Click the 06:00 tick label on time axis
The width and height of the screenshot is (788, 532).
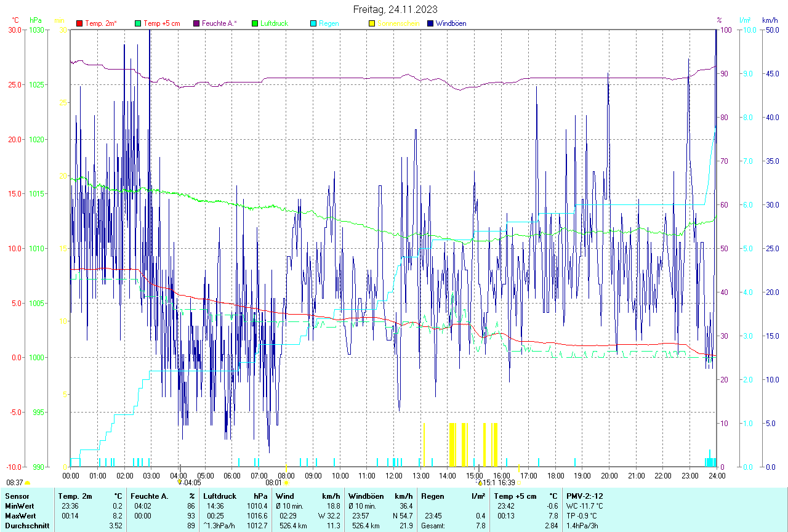[x=232, y=475]
